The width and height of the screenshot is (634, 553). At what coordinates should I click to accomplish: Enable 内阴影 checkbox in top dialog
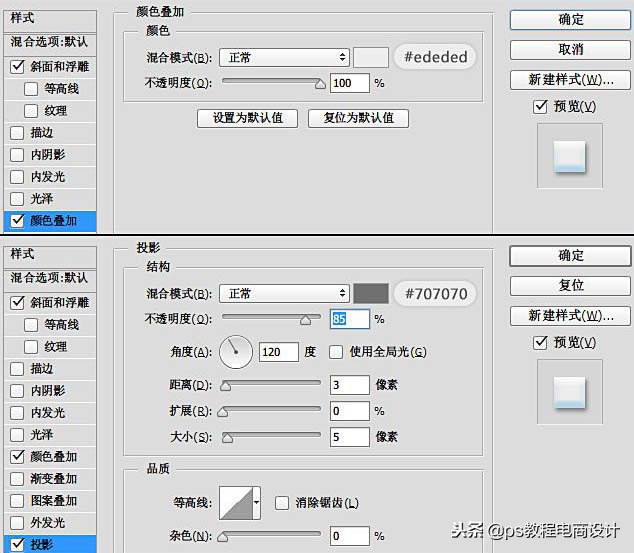click(x=17, y=154)
